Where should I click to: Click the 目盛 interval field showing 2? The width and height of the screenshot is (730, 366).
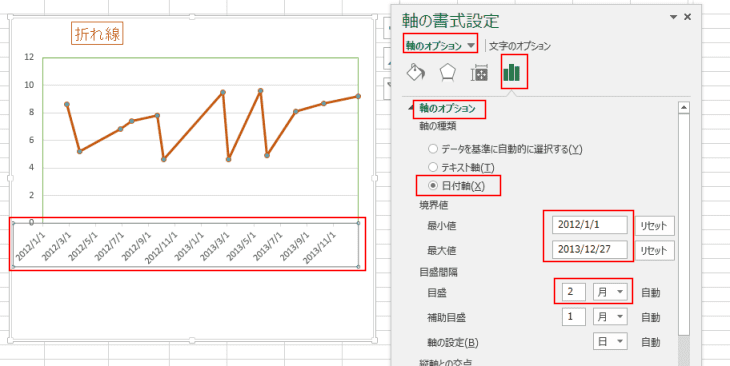[x=574, y=292]
